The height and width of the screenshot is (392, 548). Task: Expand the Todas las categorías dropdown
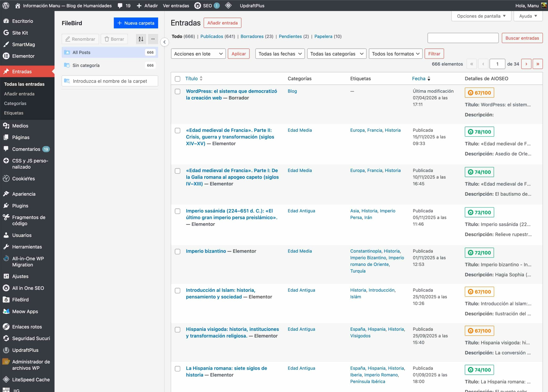coord(336,54)
